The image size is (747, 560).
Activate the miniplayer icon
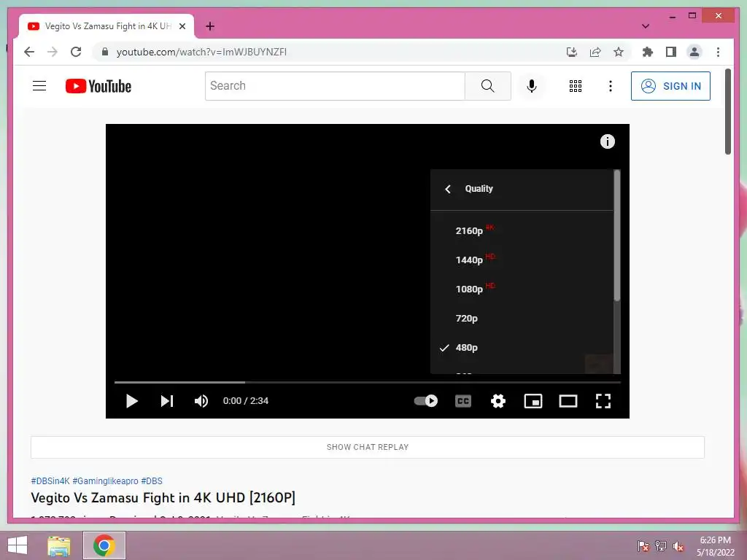click(x=533, y=401)
